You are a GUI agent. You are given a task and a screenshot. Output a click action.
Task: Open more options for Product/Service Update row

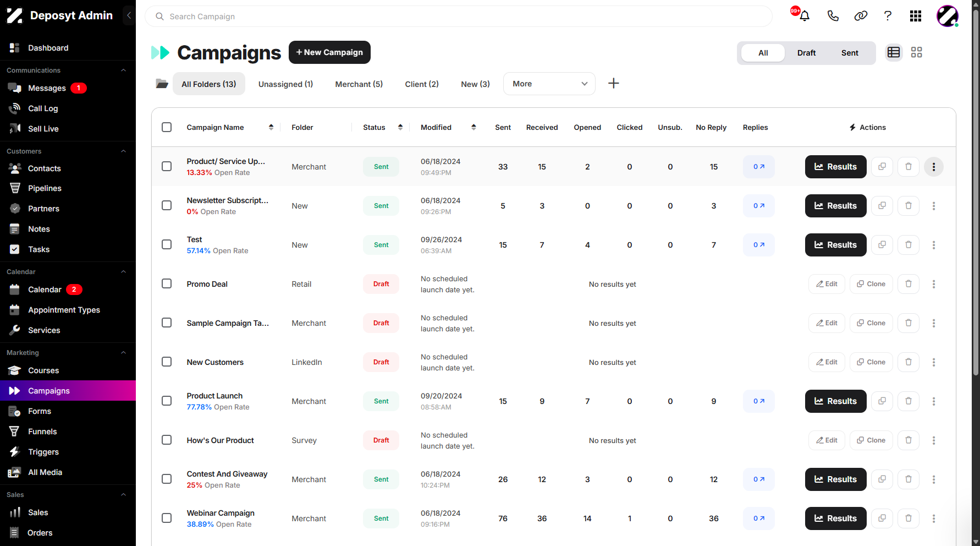pyautogui.click(x=934, y=167)
